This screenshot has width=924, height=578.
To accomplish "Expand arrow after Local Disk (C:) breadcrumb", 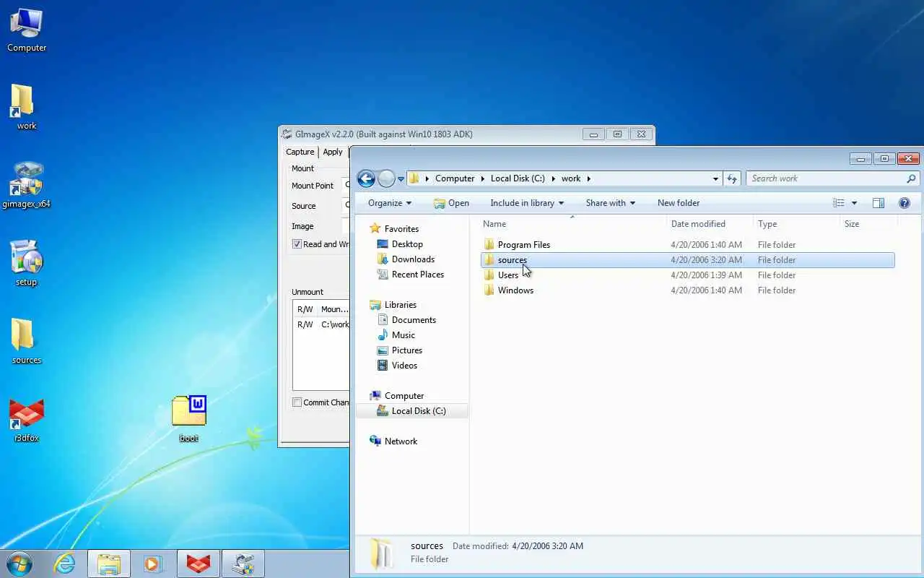I will (553, 178).
